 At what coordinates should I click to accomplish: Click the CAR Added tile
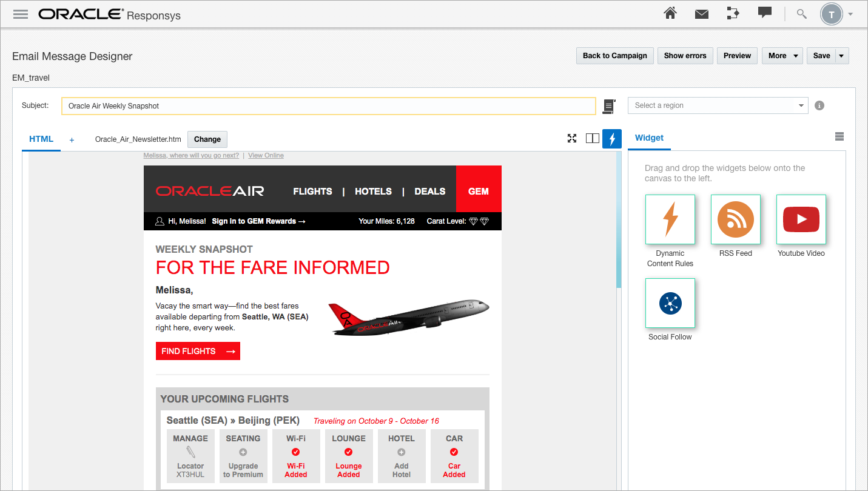[454, 456]
